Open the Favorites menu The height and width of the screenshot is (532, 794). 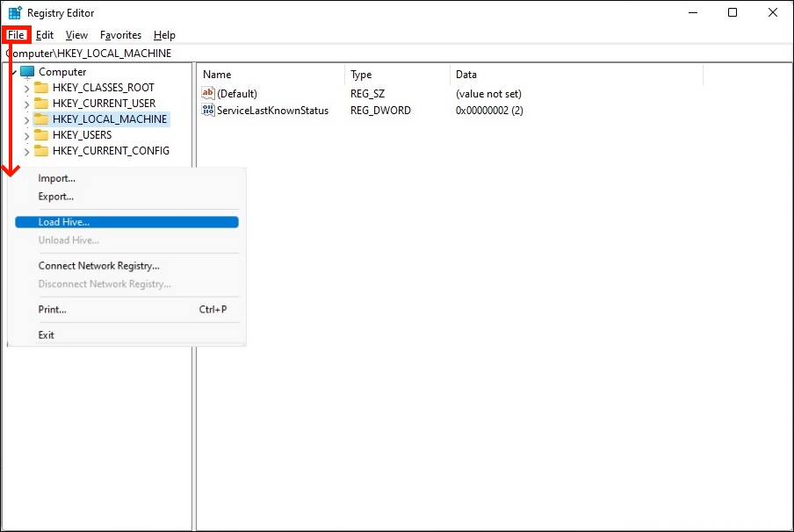120,35
